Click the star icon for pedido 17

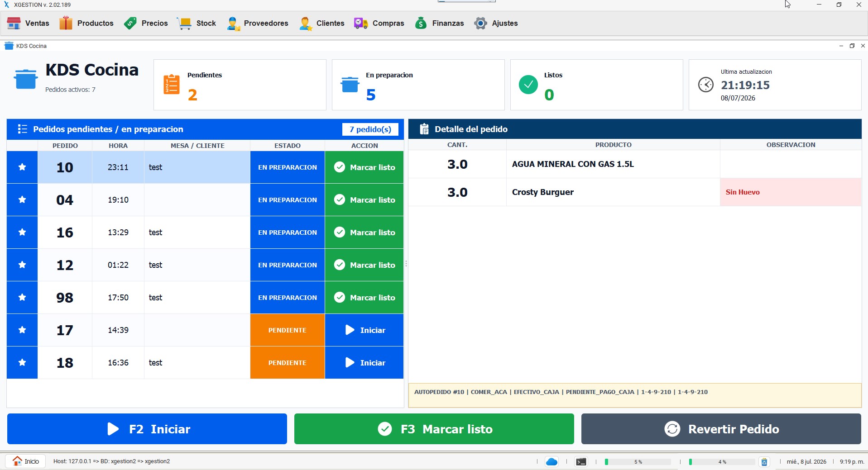point(22,330)
